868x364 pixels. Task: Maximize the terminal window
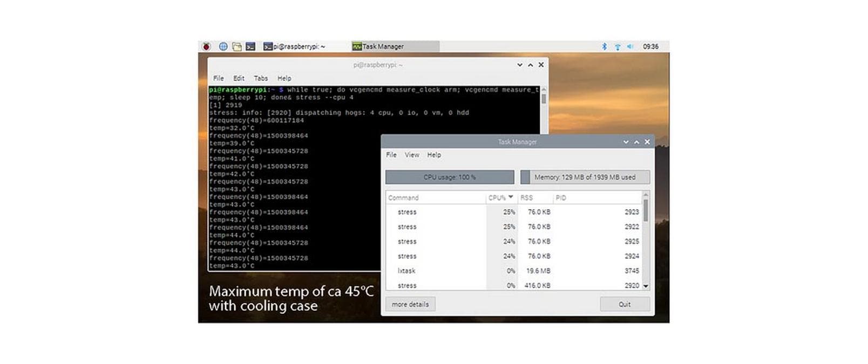531,65
